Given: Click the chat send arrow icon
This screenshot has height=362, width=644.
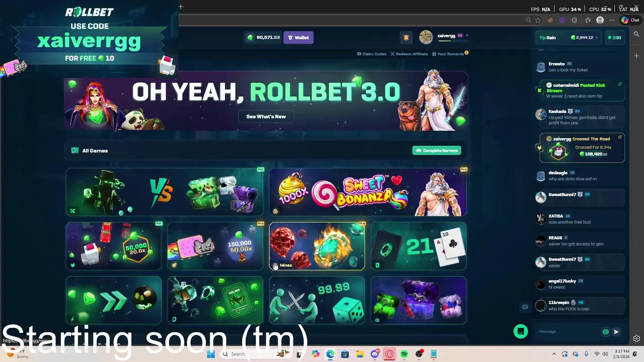Looking at the screenshot, I should pos(616,332).
